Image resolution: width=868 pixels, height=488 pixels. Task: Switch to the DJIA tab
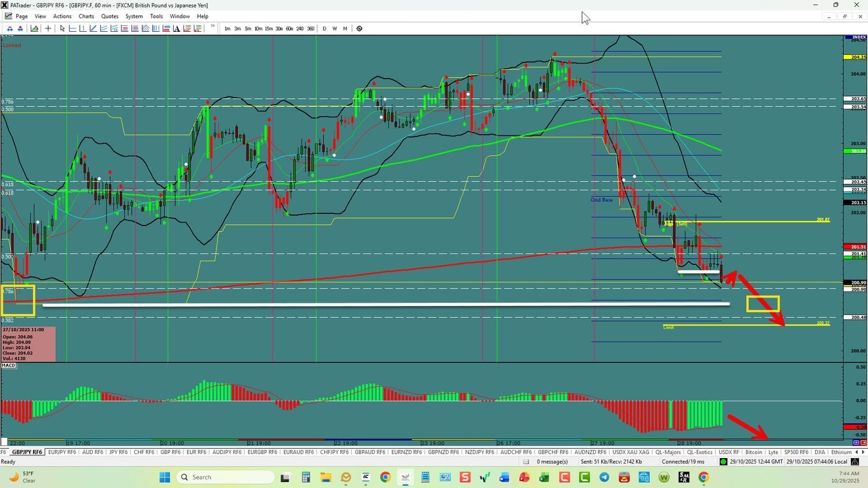tap(819, 452)
